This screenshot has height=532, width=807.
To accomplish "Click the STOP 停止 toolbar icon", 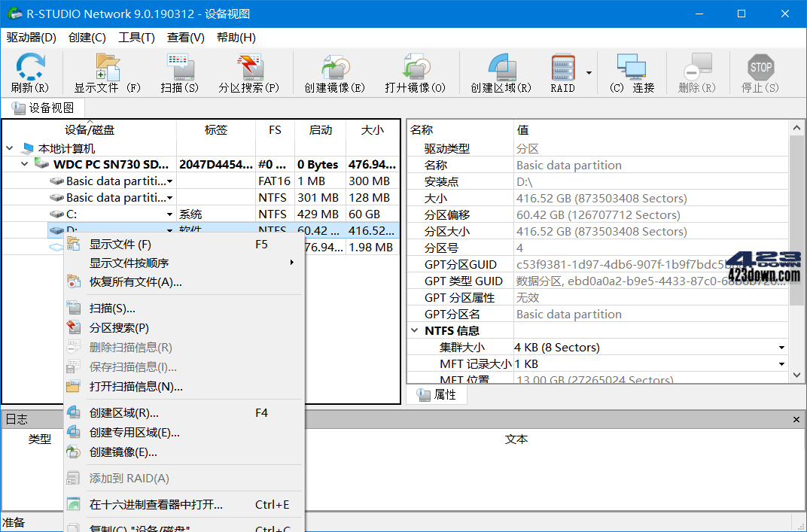I will [x=760, y=71].
